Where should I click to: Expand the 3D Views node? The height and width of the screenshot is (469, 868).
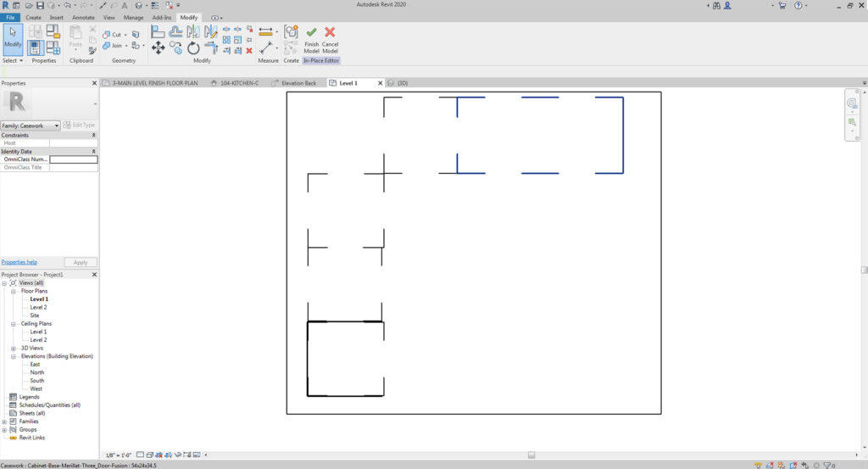(x=14, y=349)
